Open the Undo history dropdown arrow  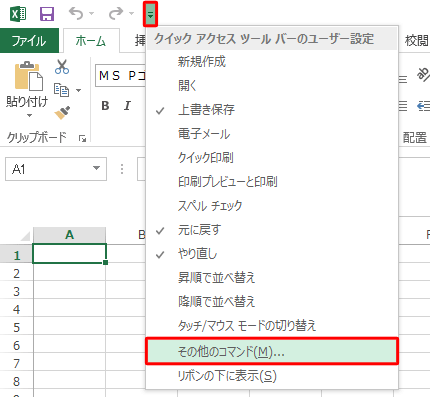91,14
